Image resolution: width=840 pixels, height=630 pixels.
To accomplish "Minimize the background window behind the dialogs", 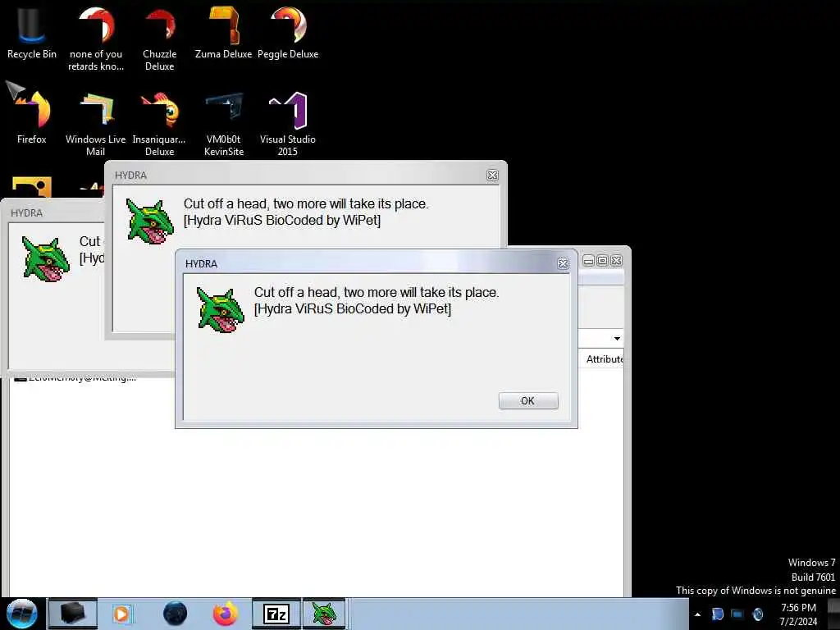I will (588, 260).
